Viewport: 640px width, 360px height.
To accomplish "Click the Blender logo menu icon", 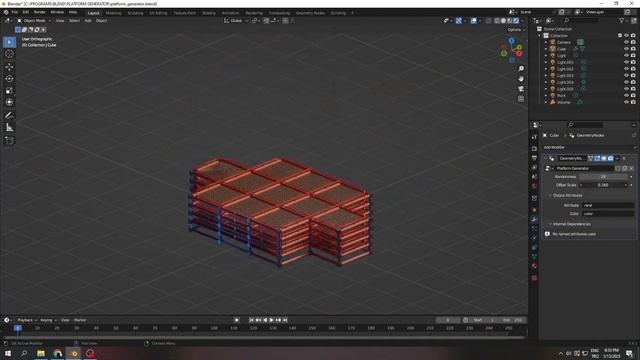I will [x=6, y=12].
